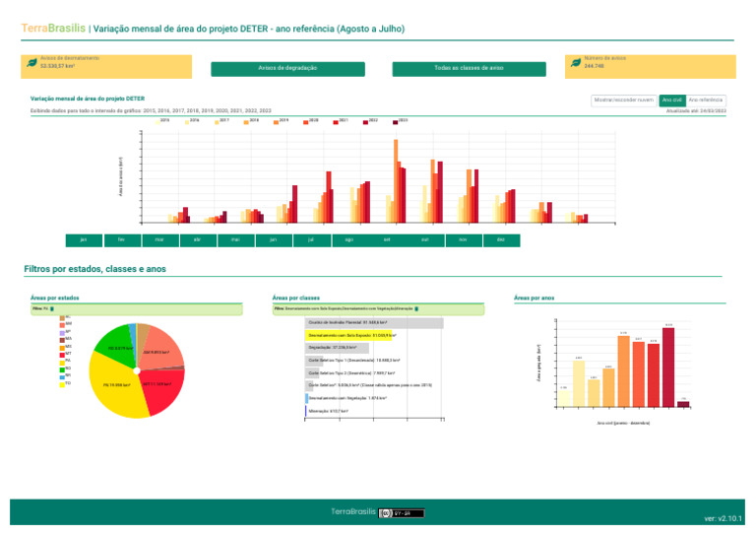Click the Áreas por anos heading
This screenshot has width=756, height=535.
tap(535, 299)
